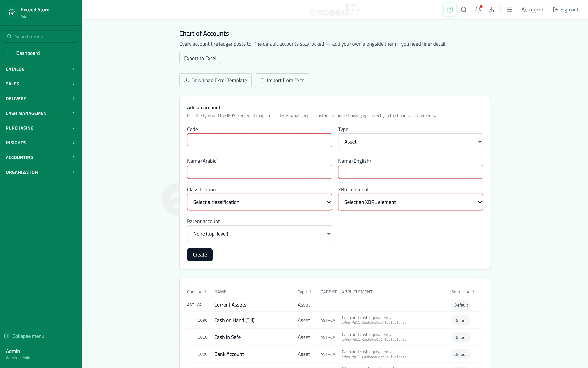
Task: Expand the INSIGHTS menu section
Action: point(41,143)
